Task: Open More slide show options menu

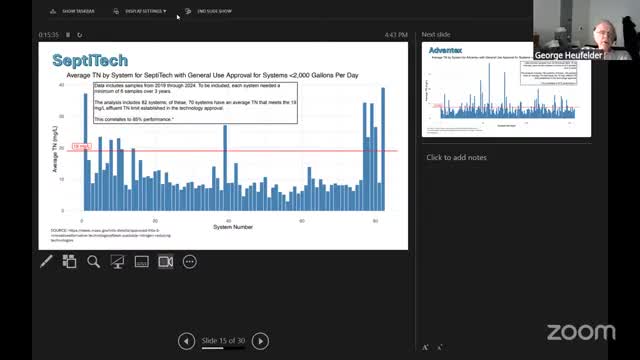Action: pos(190,262)
